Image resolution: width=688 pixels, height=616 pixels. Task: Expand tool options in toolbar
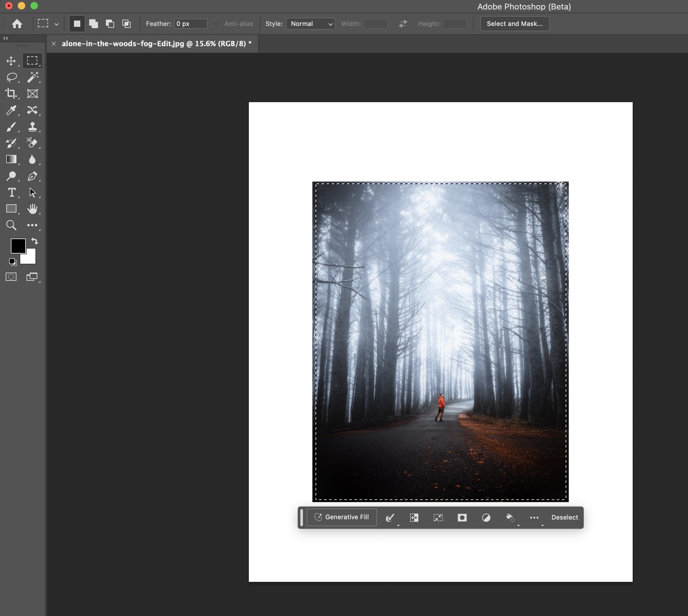pos(32,225)
